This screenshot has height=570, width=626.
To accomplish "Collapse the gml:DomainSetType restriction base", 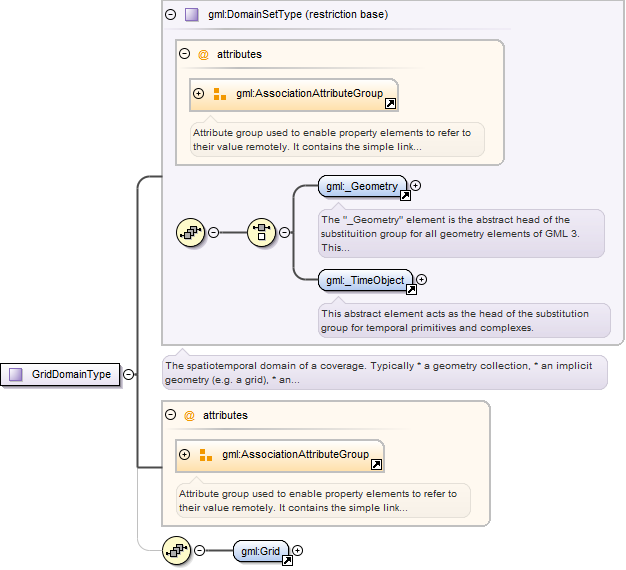I will point(170,15).
